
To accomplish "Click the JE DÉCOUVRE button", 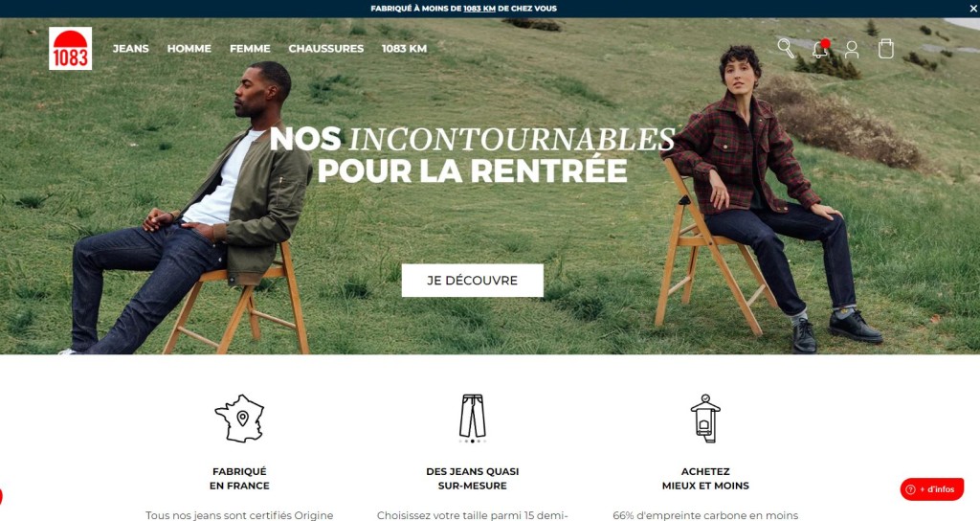I will [473, 281].
